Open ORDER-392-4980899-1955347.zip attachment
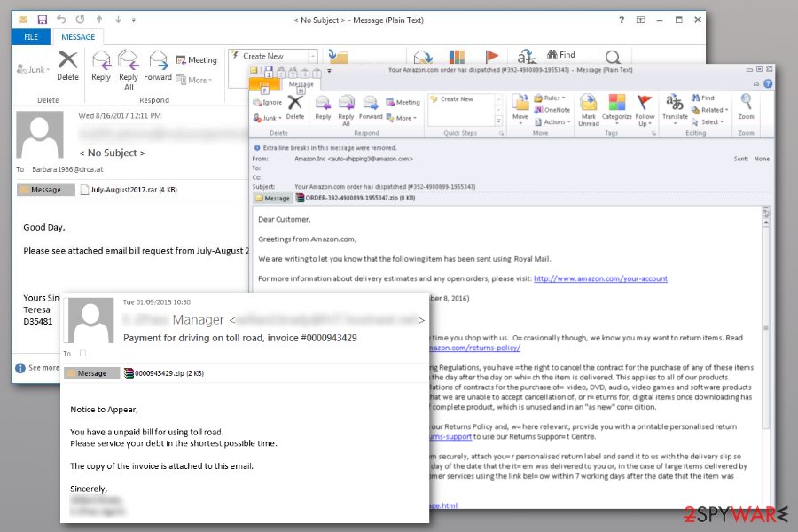 pyautogui.click(x=356, y=198)
